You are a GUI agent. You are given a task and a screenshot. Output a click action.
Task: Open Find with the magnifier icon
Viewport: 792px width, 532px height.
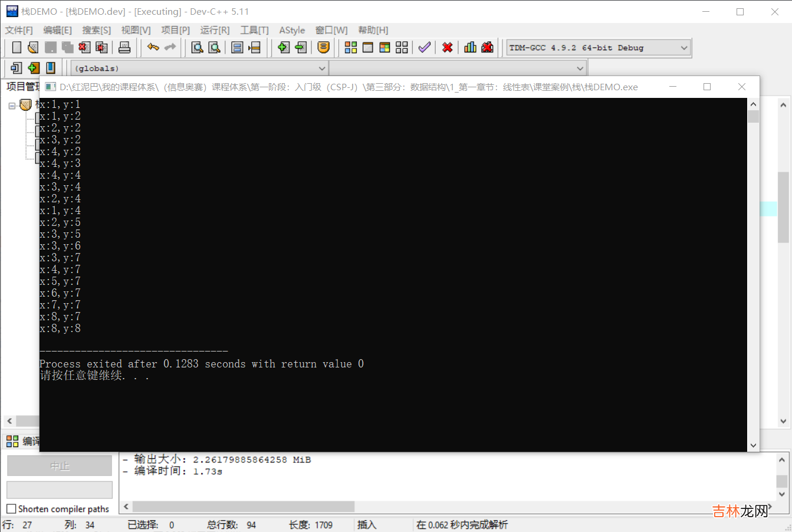[x=198, y=47]
